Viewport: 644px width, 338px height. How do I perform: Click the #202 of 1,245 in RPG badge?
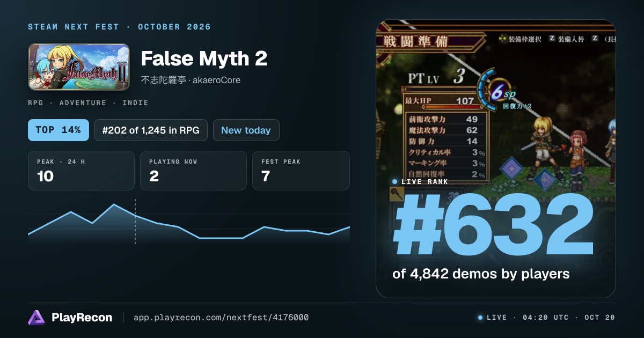pos(151,130)
